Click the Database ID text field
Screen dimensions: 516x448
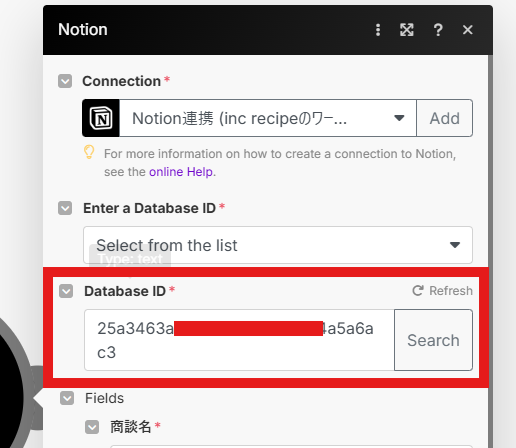click(239, 340)
